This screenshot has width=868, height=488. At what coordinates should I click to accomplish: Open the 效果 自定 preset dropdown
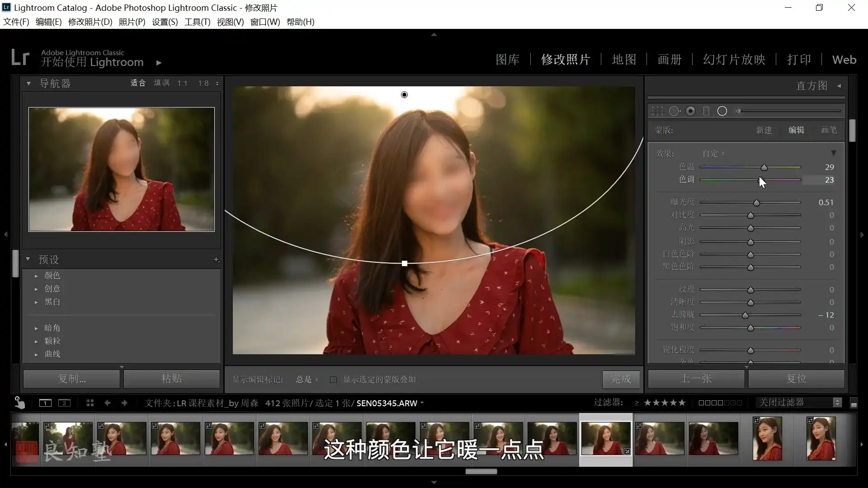click(713, 154)
